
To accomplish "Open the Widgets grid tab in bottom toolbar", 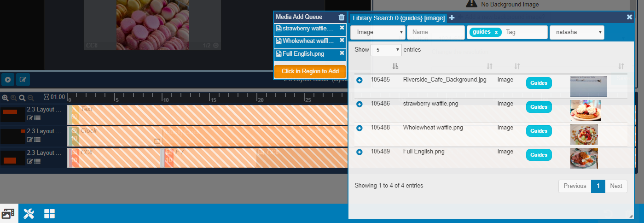I will 49,214.
